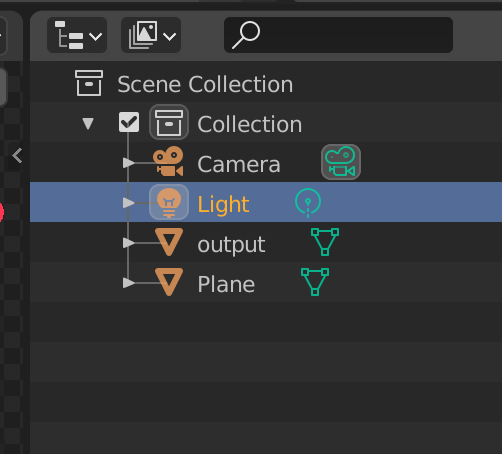Select the green camera data icon
This screenshot has width=502, height=454.
[x=341, y=162]
